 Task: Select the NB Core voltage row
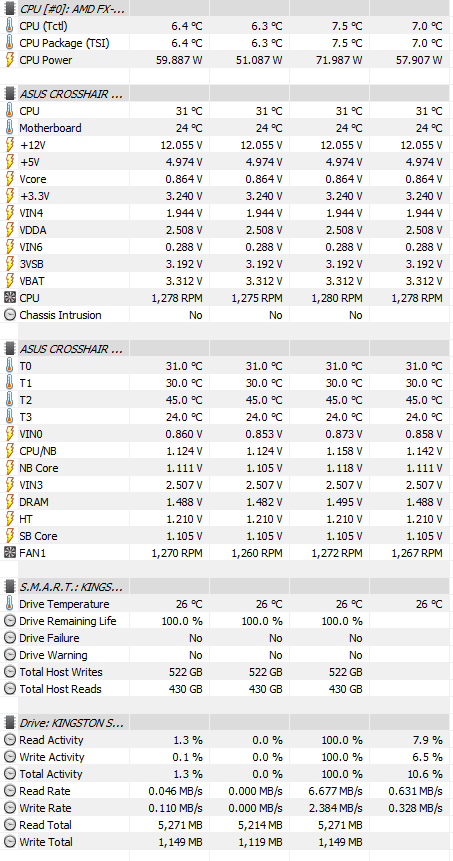point(226,468)
